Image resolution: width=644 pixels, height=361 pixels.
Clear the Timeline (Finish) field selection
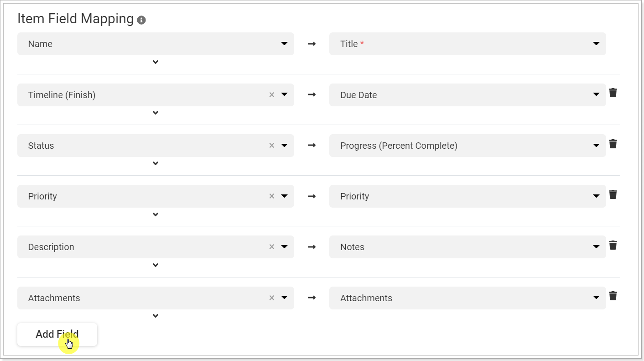271,94
